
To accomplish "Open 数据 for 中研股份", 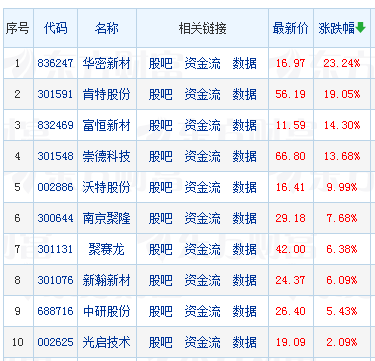I will click(244, 311).
